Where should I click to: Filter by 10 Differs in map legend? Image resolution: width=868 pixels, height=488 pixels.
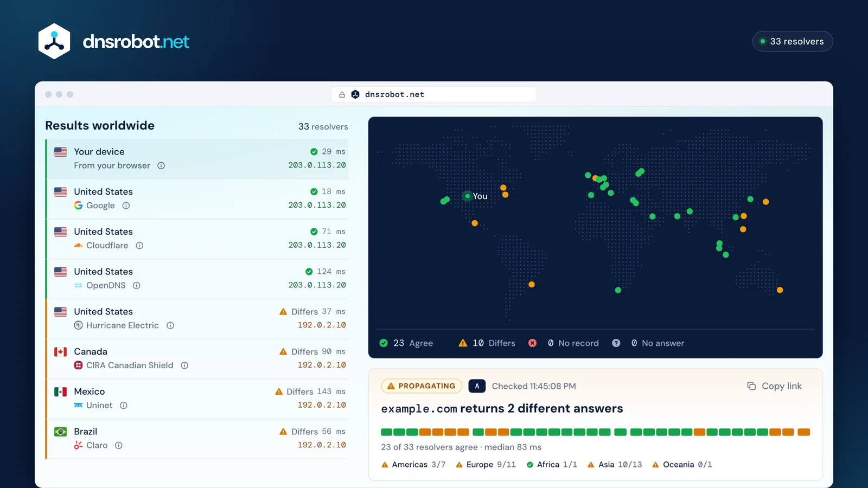pyautogui.click(x=487, y=343)
